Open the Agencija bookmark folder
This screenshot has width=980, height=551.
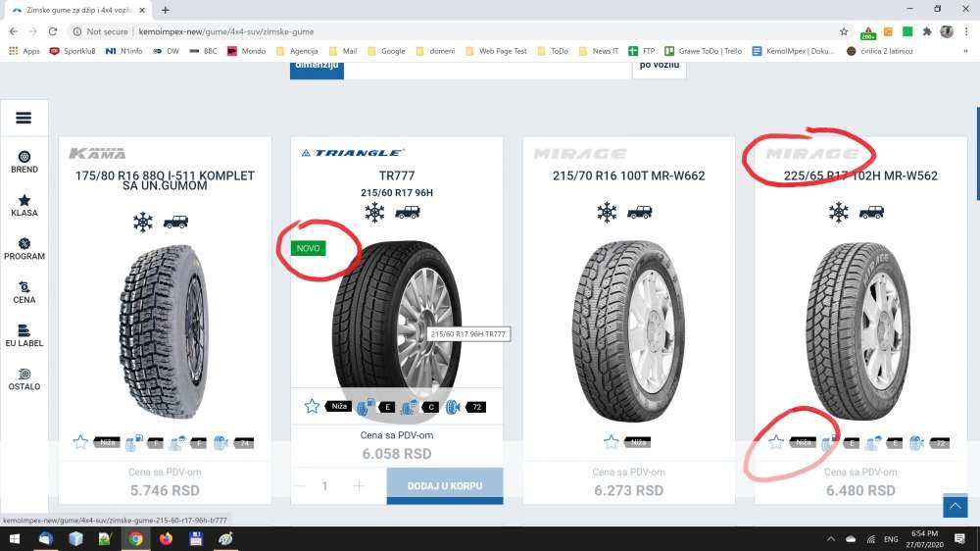(x=298, y=51)
